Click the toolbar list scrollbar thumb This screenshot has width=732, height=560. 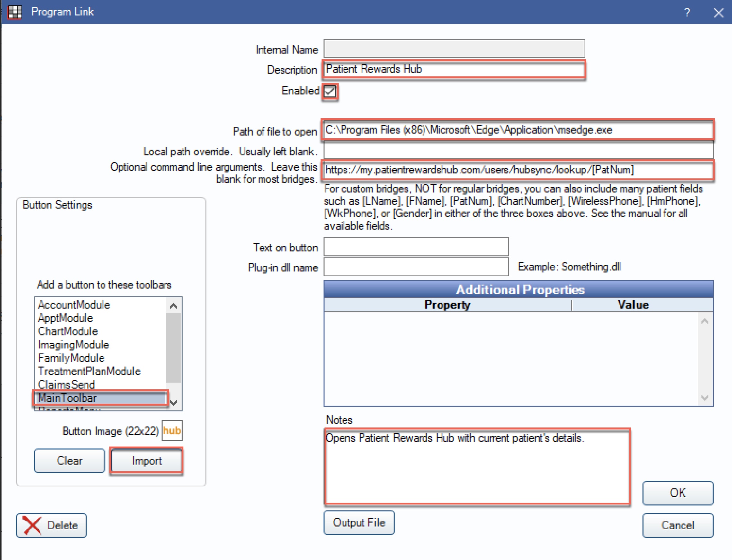[174, 348]
